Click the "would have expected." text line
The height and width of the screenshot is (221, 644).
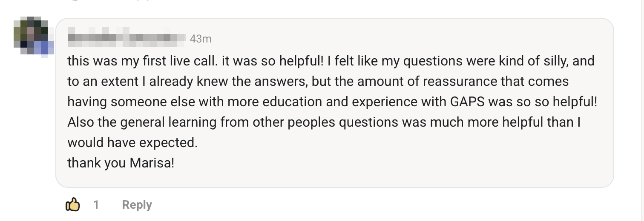[x=132, y=143]
